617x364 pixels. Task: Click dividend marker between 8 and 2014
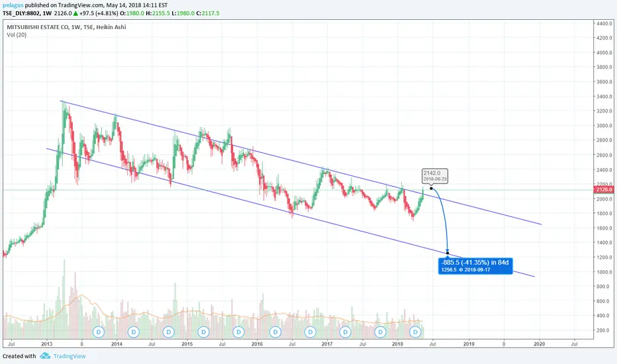[x=99, y=332]
